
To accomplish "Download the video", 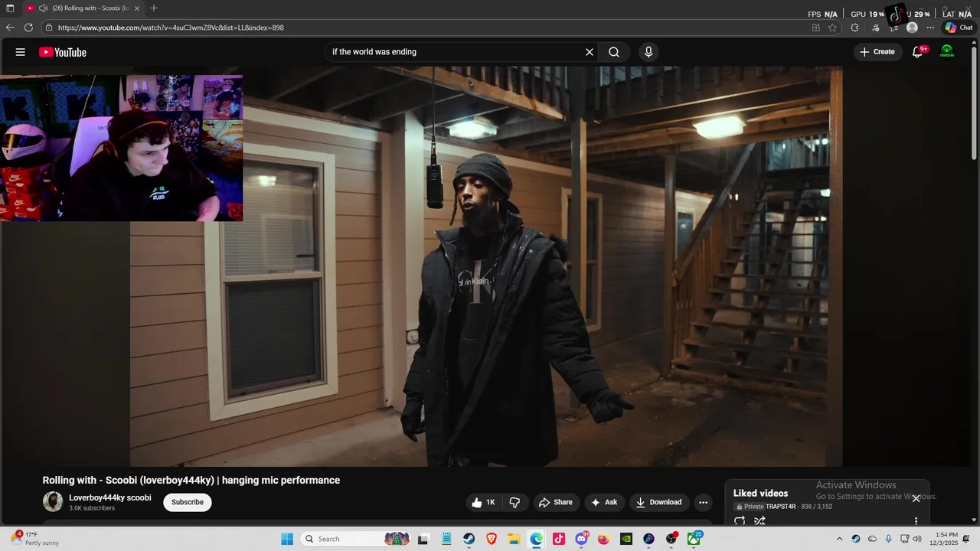I will coord(658,502).
